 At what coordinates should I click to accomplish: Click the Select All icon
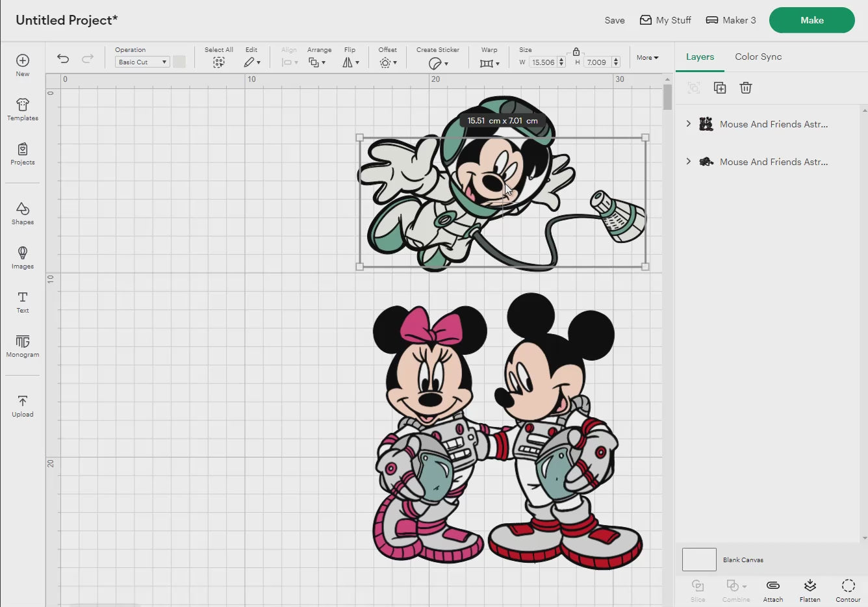tap(219, 62)
